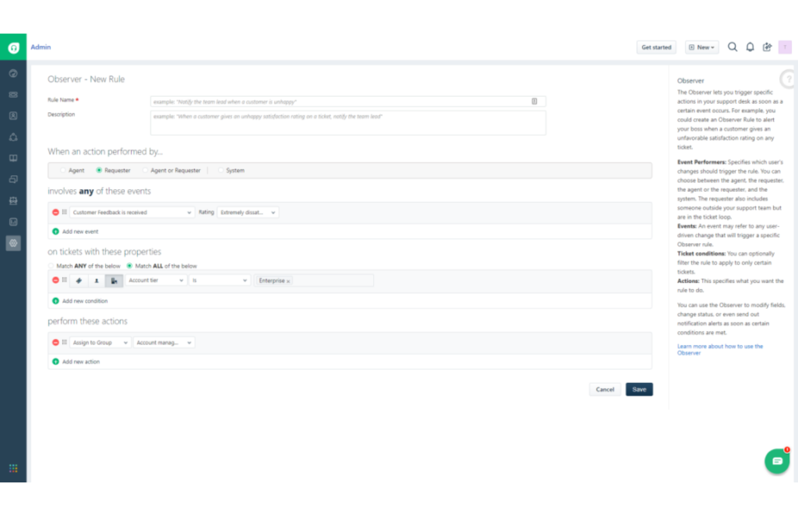
Task: Open the Solutions book icon in the sidebar
Action: click(13, 158)
